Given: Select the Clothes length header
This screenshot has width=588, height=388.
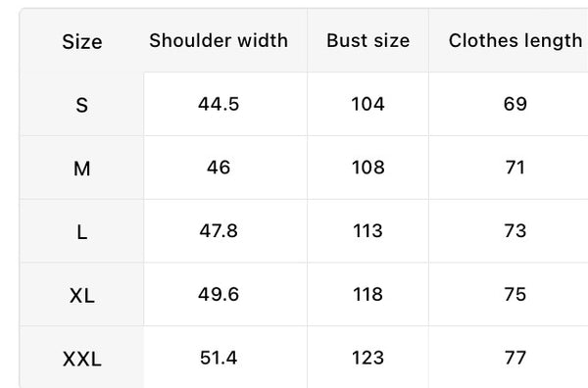Looking at the screenshot, I should 515,40.
